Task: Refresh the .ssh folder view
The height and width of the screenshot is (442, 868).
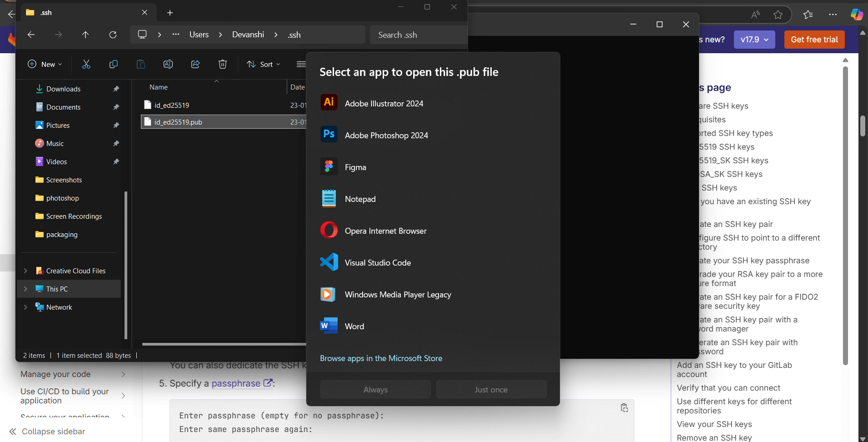Action: [x=113, y=35]
